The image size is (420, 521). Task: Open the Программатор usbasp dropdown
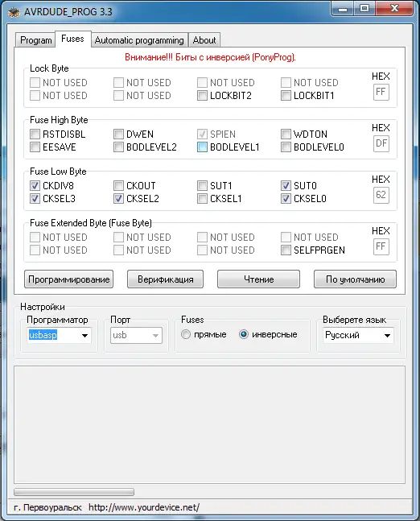[59, 335]
